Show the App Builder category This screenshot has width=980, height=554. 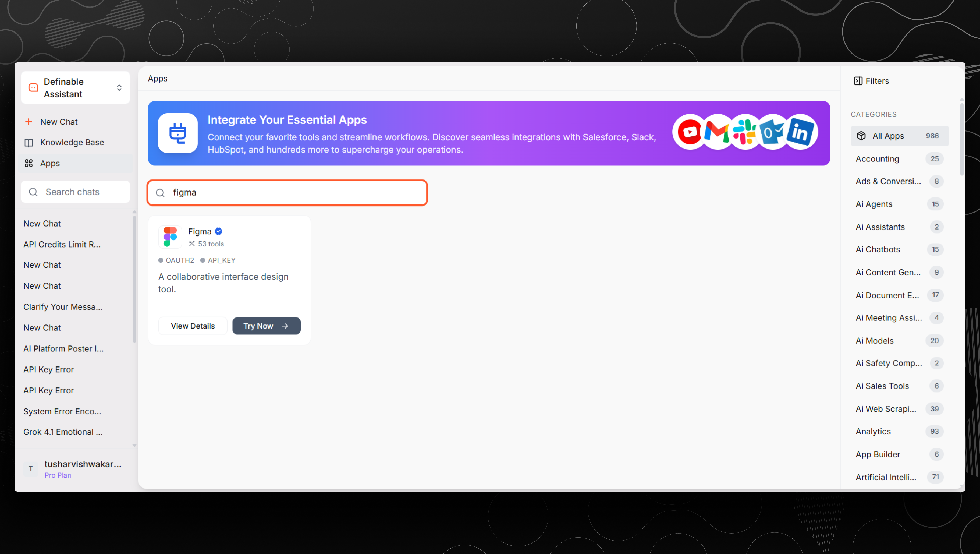[899, 454]
